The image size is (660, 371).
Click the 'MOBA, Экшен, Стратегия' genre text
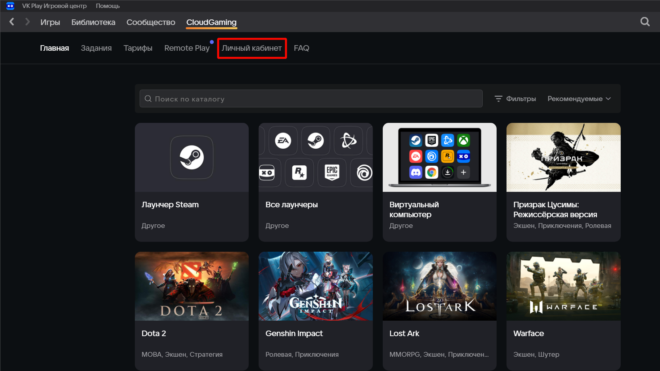click(182, 354)
